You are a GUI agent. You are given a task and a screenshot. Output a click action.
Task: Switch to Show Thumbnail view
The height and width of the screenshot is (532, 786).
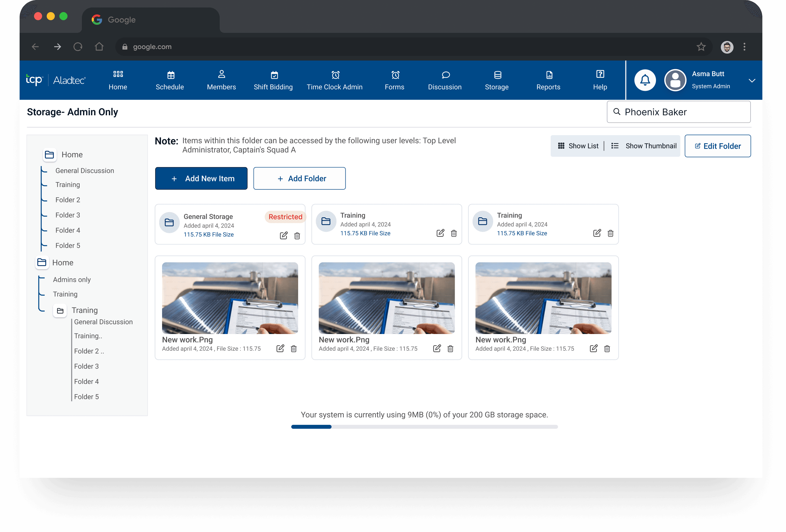click(x=644, y=146)
